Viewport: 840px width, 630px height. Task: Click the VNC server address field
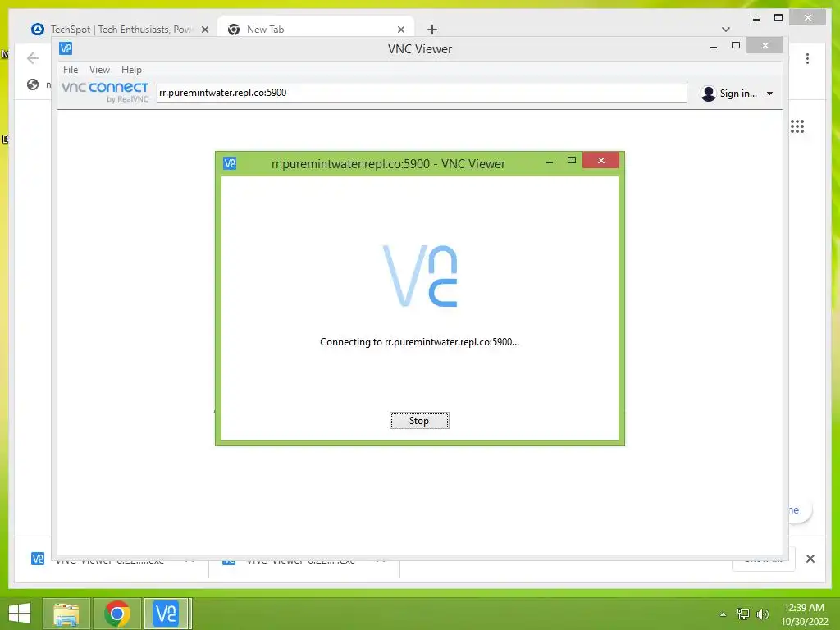[422, 93]
